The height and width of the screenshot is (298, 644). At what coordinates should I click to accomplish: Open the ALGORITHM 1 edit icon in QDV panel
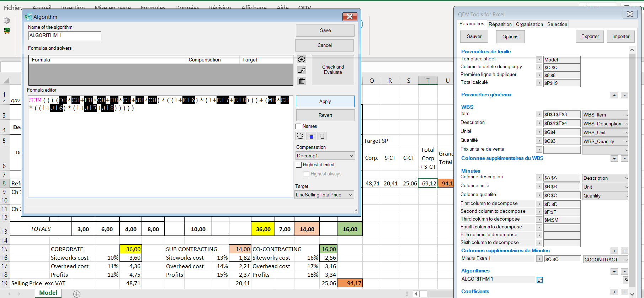(x=540, y=280)
